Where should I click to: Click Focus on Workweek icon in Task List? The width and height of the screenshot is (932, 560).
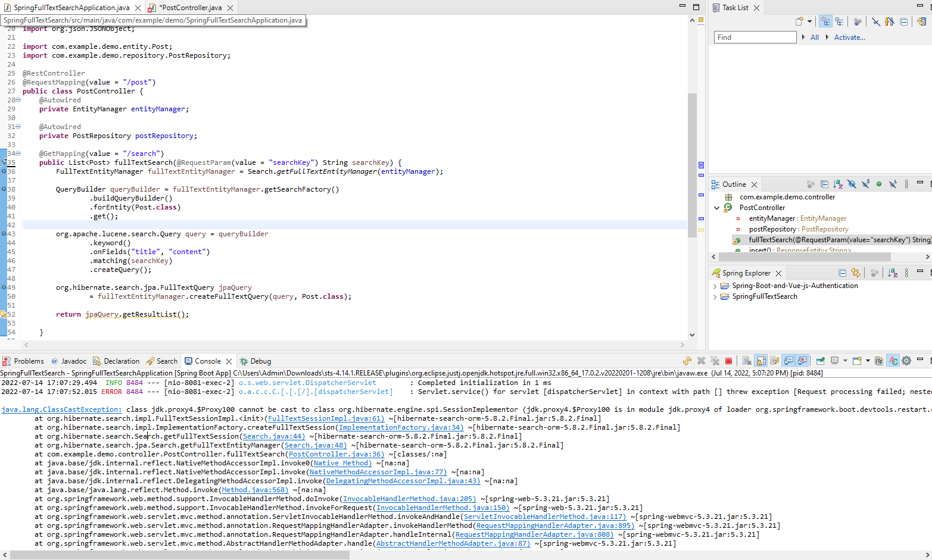click(x=858, y=21)
